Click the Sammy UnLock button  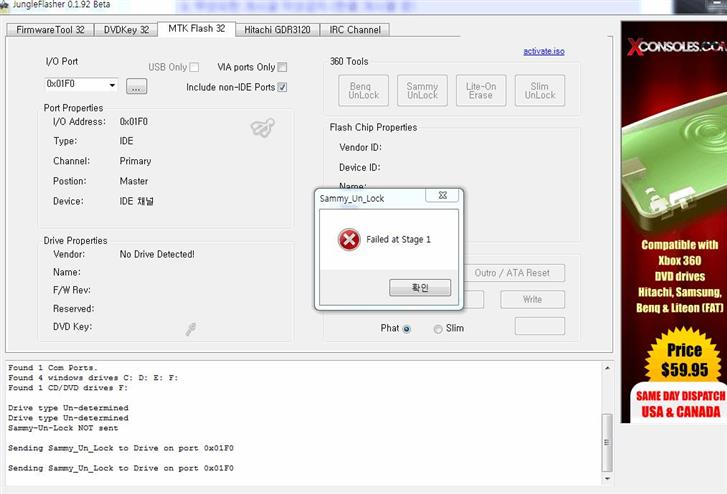pyautogui.click(x=422, y=90)
